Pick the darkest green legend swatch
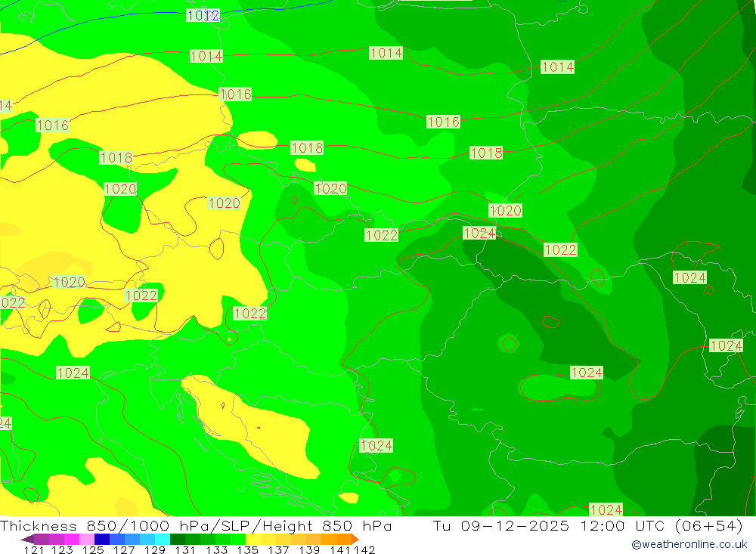This screenshot has height=554, width=756. [178, 539]
